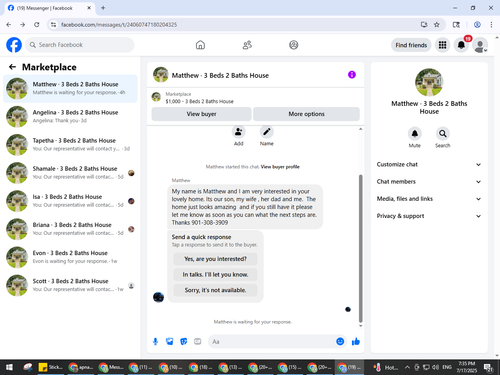
Task: Click the Name edit pencil icon
Action: pyautogui.click(x=267, y=132)
